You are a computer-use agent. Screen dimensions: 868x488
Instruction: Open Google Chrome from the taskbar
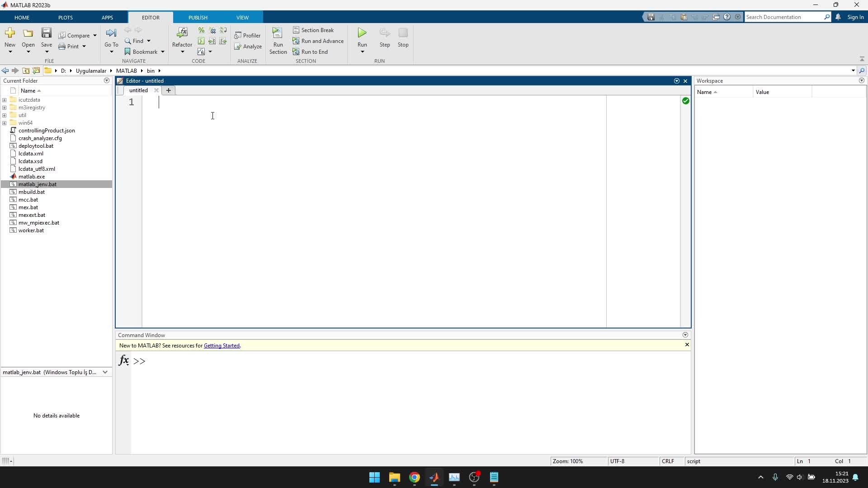414,478
